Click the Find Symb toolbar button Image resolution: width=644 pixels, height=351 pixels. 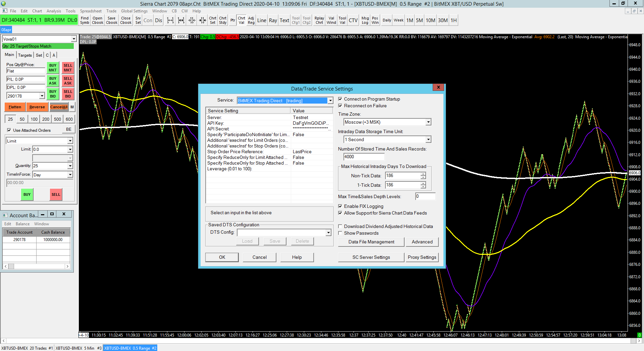[85, 20]
